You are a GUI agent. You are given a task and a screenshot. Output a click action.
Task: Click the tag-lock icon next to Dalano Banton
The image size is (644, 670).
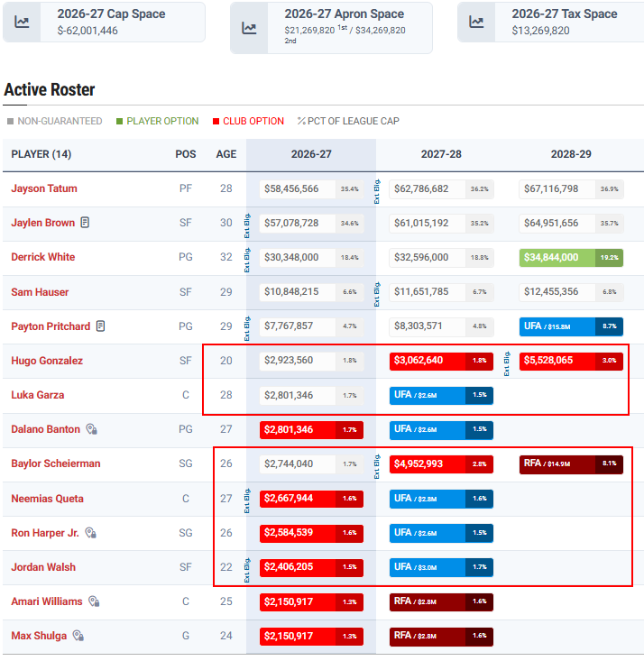[91, 429]
